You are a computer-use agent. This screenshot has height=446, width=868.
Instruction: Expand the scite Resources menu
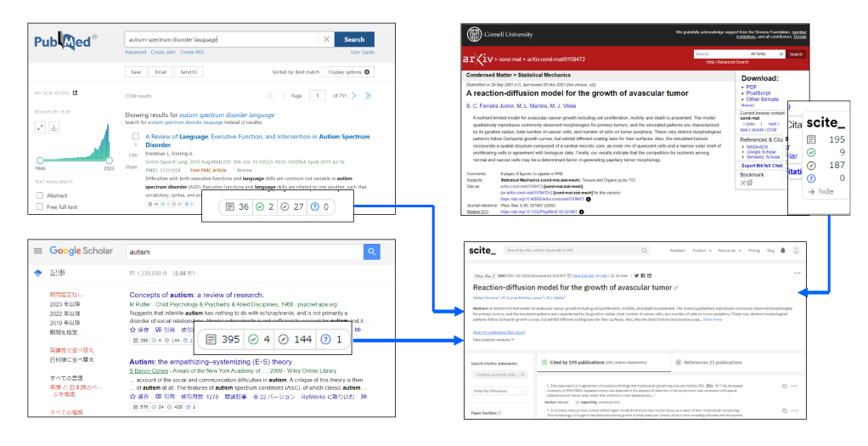click(730, 251)
